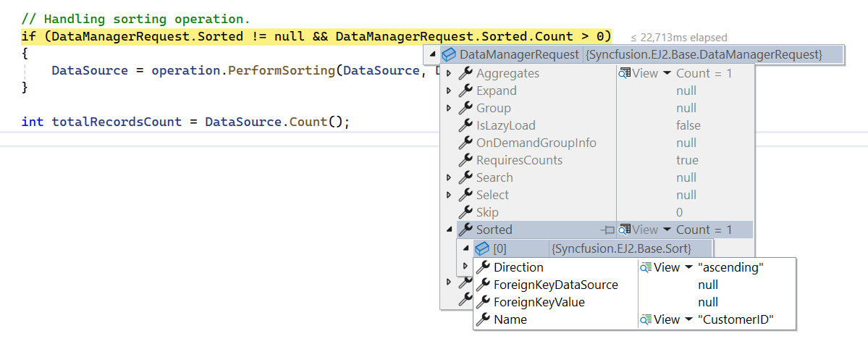The image size is (868, 344).
Task: Click the wrench icon of ForeignKeyDataSource property
Action: [x=484, y=285]
